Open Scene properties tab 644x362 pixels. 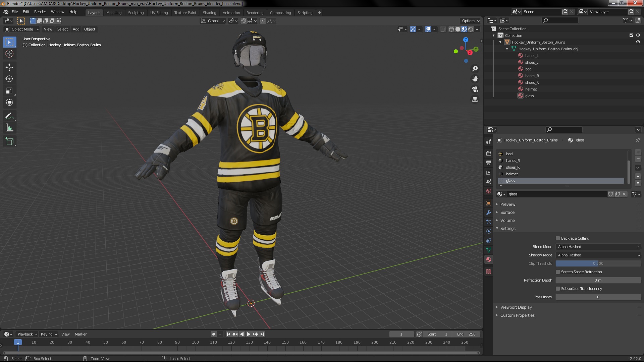click(x=489, y=182)
